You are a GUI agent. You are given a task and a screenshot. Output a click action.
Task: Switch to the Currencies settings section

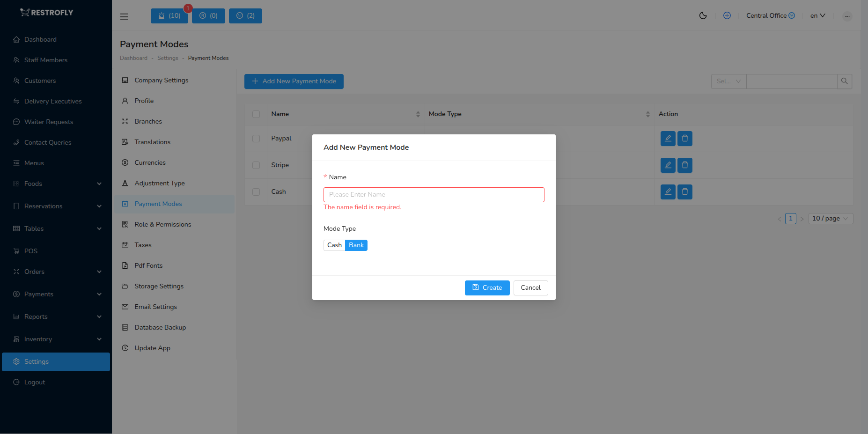pyautogui.click(x=150, y=162)
